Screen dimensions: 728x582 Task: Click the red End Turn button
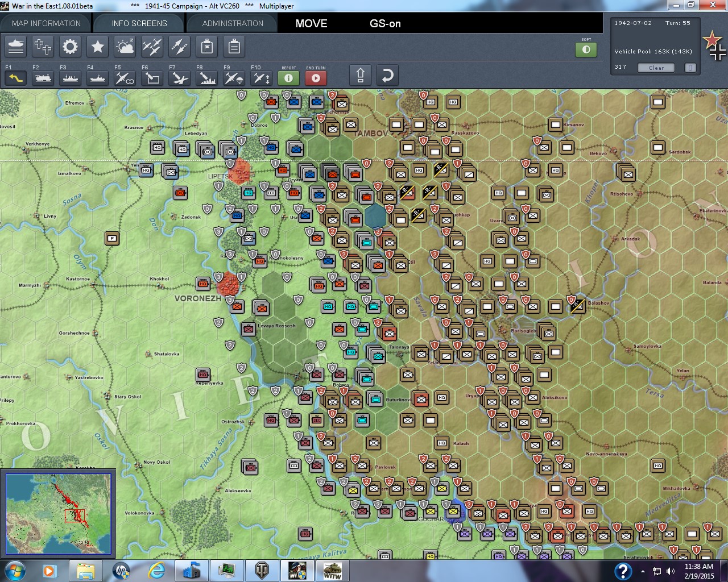point(316,78)
